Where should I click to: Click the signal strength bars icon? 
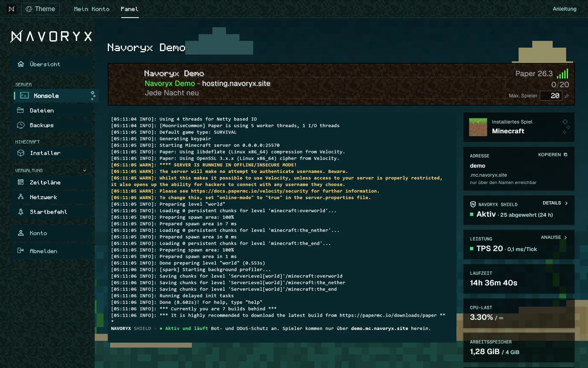(563, 74)
